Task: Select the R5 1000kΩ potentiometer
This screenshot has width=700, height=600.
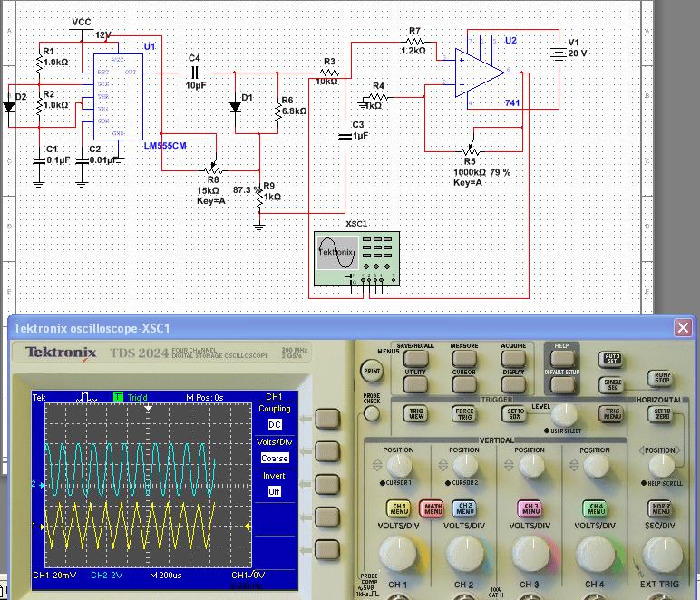Action: pyautogui.click(x=469, y=149)
